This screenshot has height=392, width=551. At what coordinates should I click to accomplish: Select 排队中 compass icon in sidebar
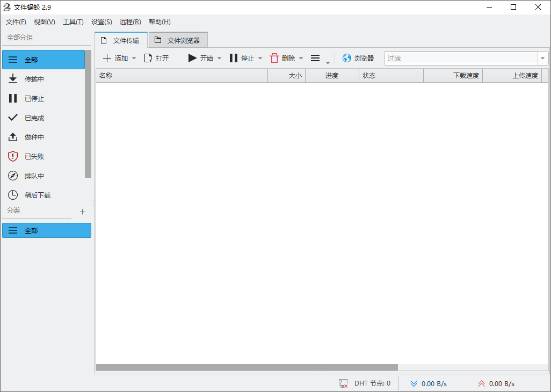[x=13, y=176]
